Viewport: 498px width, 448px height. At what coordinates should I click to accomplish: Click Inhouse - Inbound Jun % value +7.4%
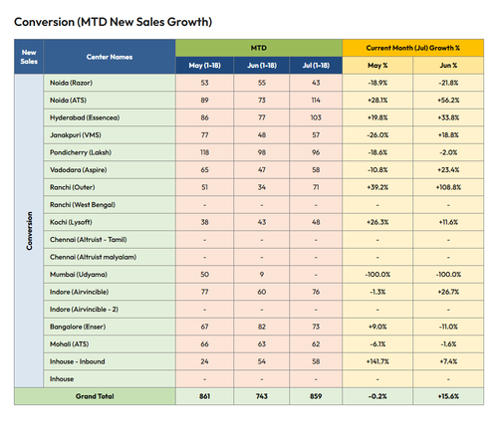click(x=448, y=361)
